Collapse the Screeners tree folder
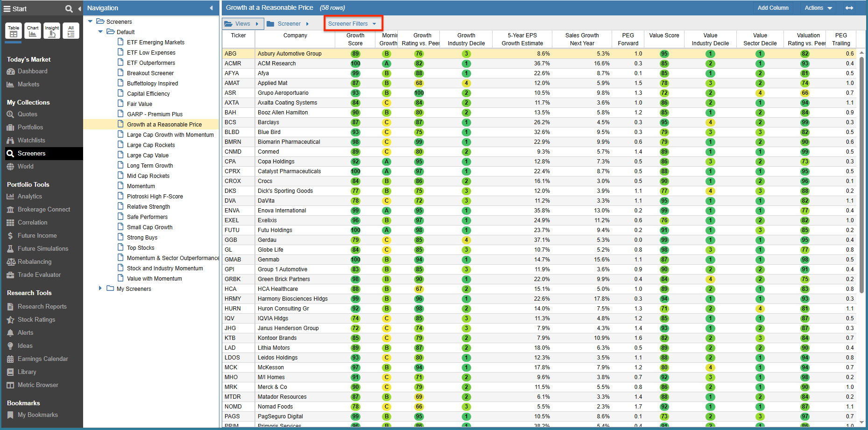 (x=90, y=21)
